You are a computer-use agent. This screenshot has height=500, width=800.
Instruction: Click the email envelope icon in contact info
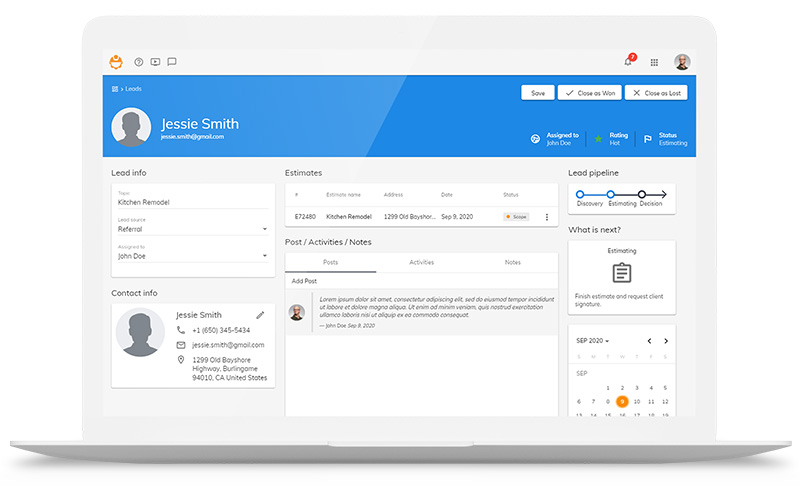tap(181, 345)
